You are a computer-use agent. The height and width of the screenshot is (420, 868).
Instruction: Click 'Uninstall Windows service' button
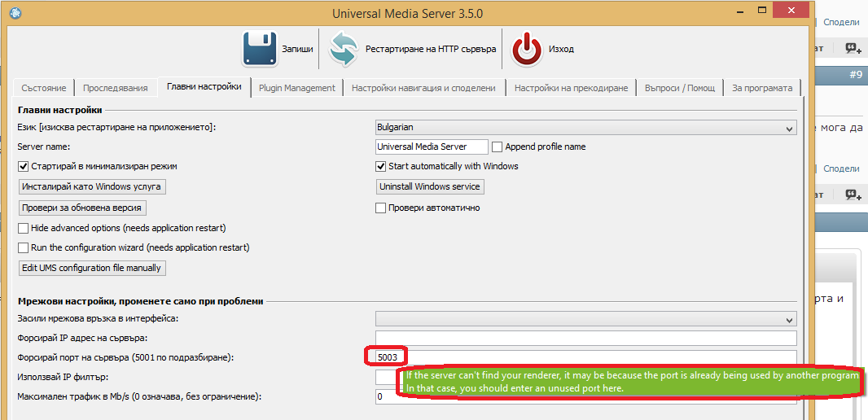(x=430, y=186)
